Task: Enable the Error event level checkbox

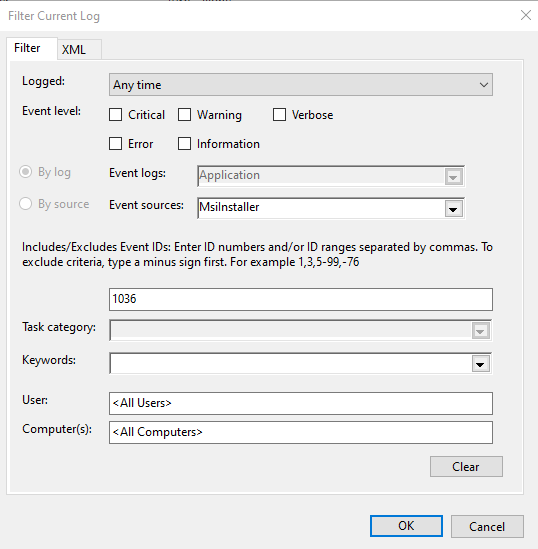Action: (x=116, y=144)
